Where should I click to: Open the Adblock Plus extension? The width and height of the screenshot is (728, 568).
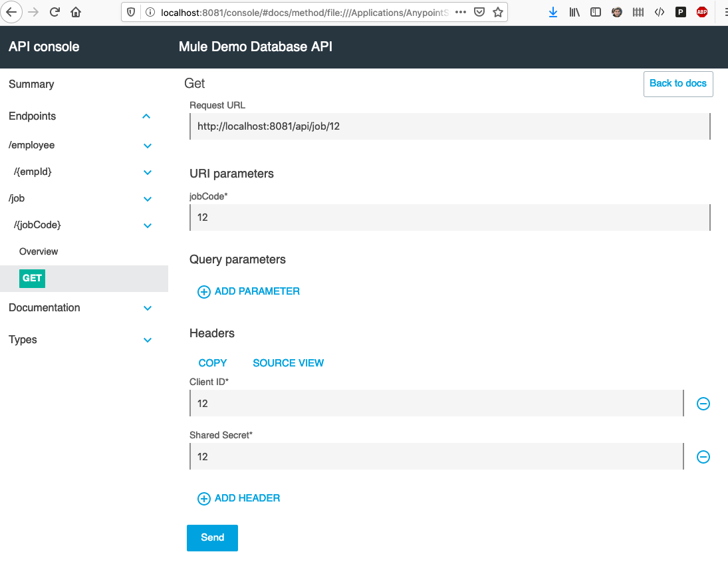pos(702,13)
